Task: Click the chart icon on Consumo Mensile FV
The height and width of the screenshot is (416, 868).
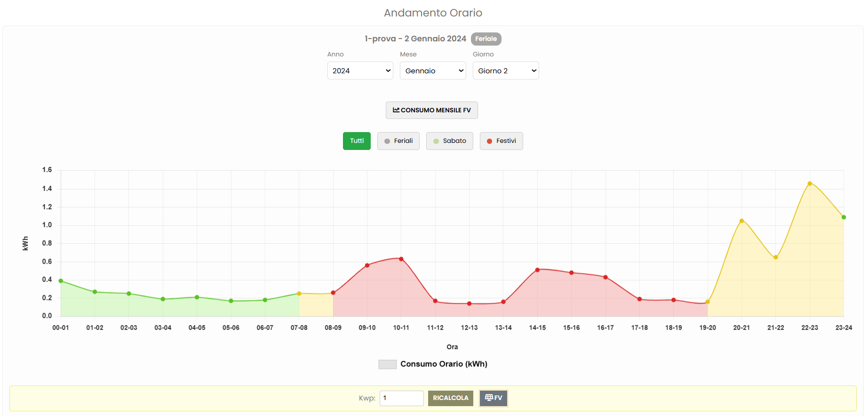Action: [x=396, y=110]
